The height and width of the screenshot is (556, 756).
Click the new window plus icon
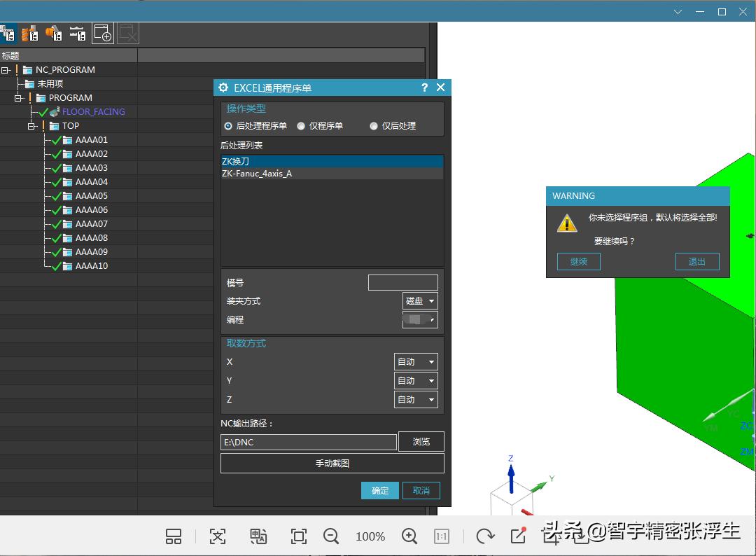tap(102, 33)
